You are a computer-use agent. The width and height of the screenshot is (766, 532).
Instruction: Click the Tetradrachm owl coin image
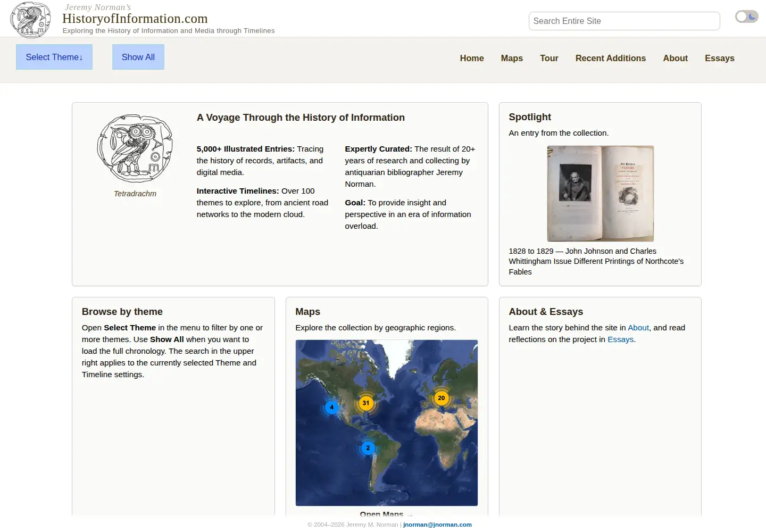[x=135, y=149]
